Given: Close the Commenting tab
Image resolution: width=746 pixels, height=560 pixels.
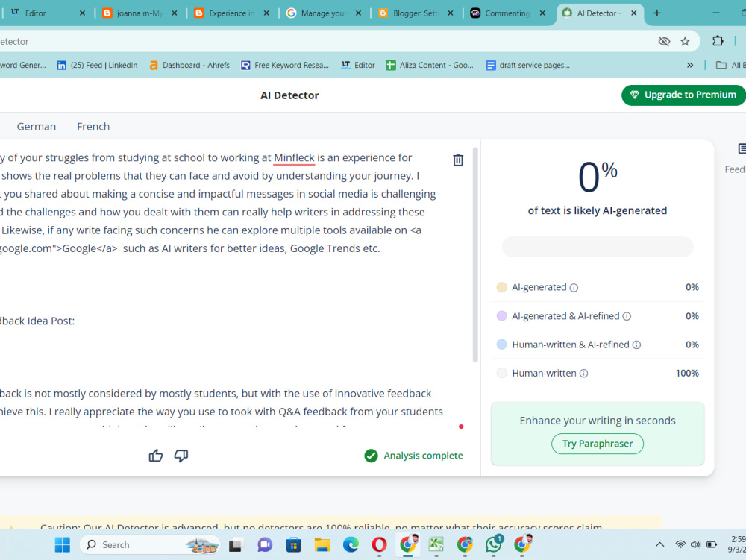Looking at the screenshot, I should [x=542, y=13].
